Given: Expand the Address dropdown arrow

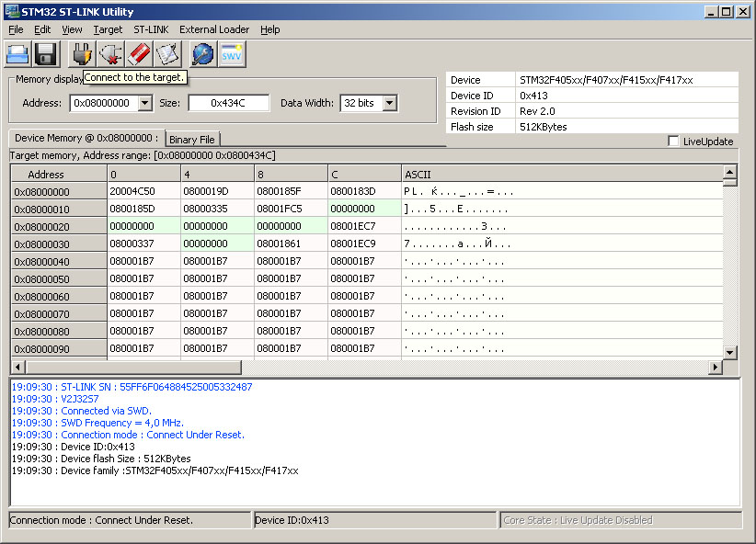Looking at the screenshot, I should point(144,103).
